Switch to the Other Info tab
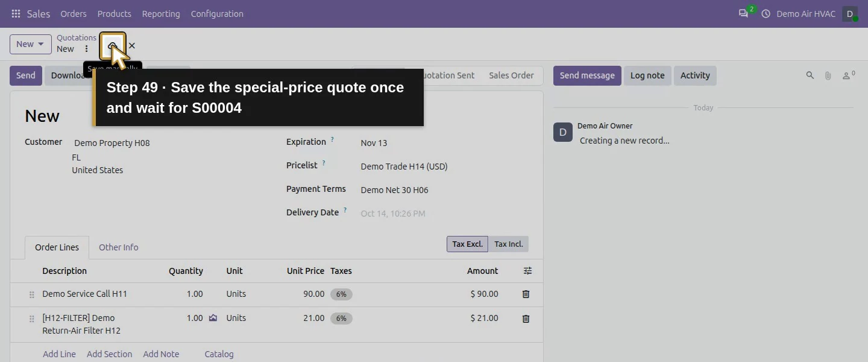 (x=118, y=247)
